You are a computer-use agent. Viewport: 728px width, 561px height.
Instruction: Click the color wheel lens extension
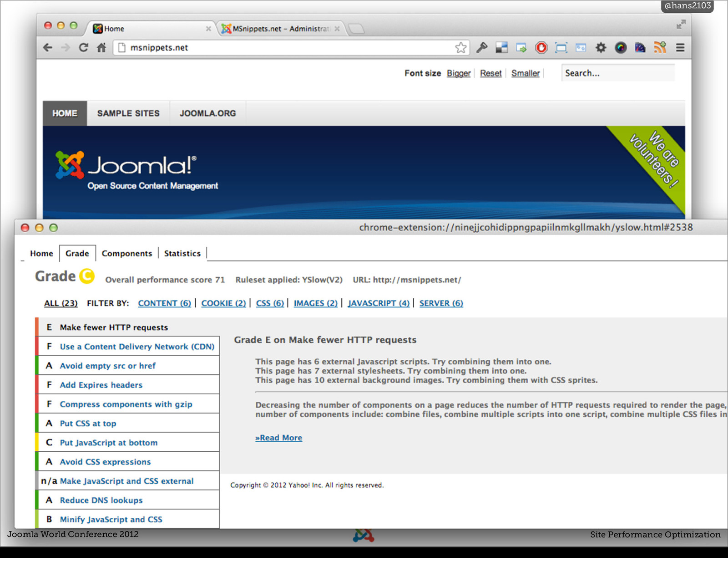click(x=621, y=47)
